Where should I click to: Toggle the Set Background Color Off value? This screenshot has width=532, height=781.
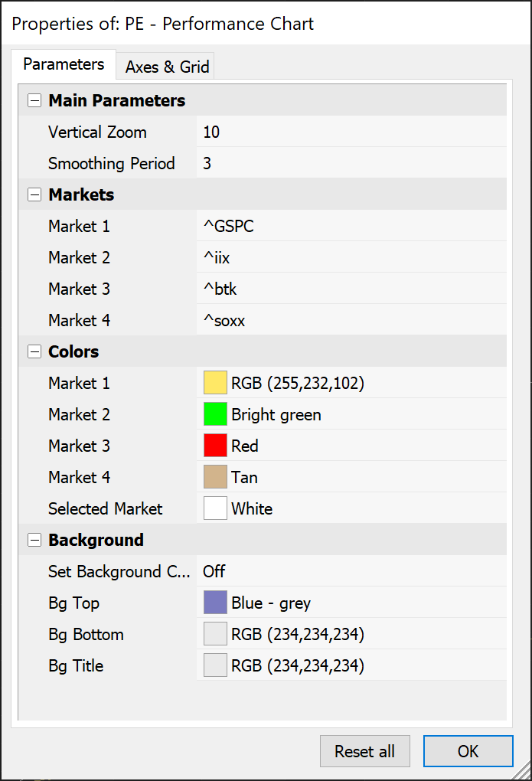tap(351, 571)
